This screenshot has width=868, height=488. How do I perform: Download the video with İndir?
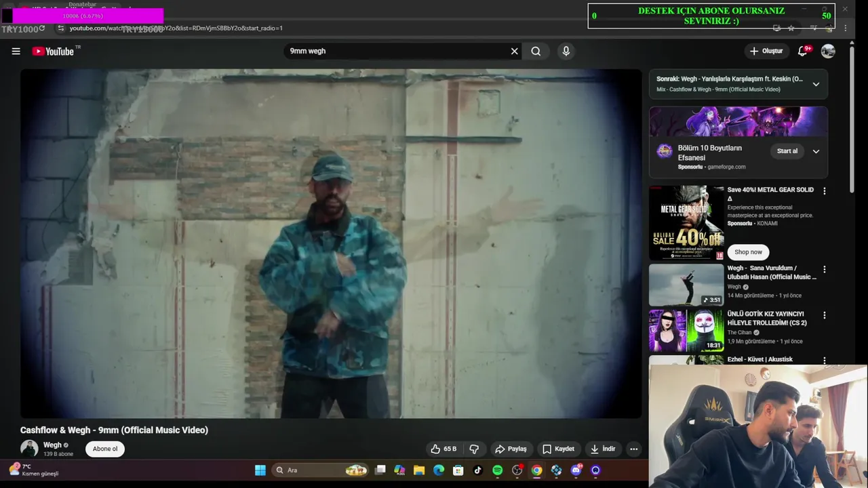tap(603, 449)
